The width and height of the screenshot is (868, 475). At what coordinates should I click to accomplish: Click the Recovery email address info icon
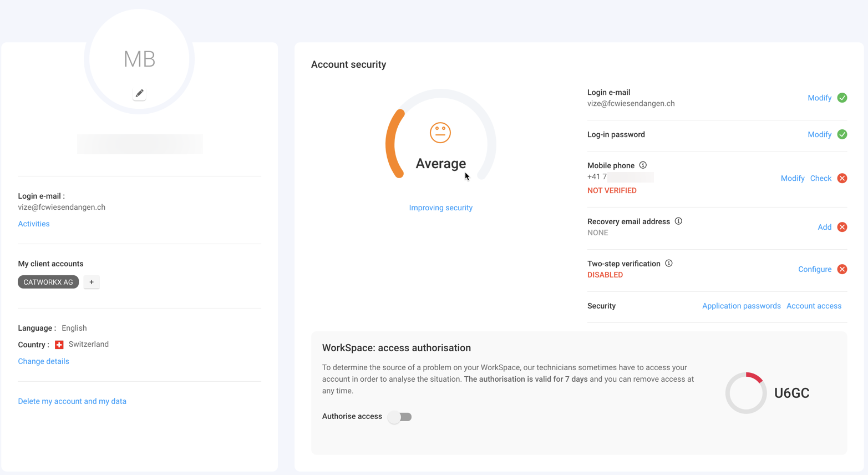[x=678, y=221]
